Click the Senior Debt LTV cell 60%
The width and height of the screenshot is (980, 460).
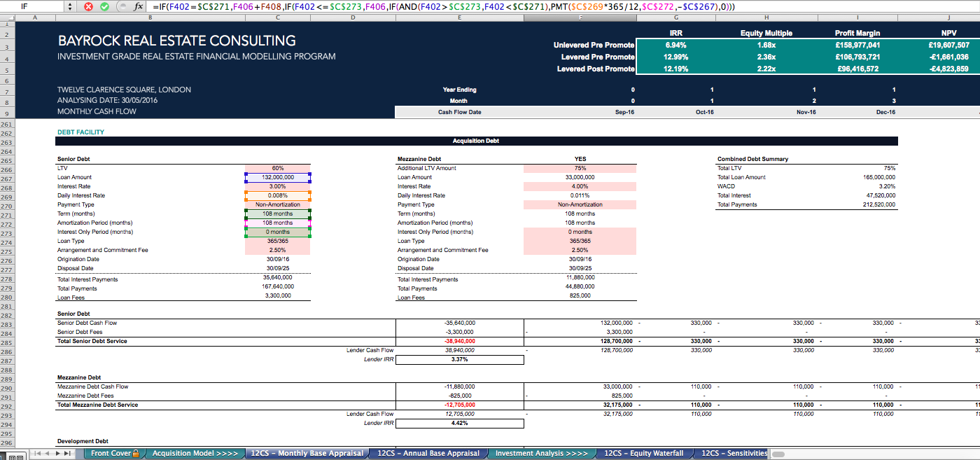[x=277, y=169]
